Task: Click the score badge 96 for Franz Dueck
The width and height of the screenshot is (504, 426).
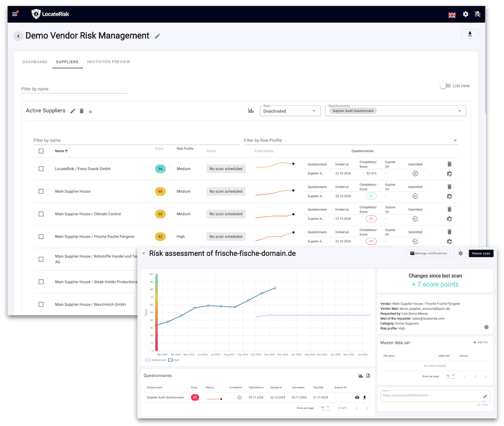Action: 160,169
